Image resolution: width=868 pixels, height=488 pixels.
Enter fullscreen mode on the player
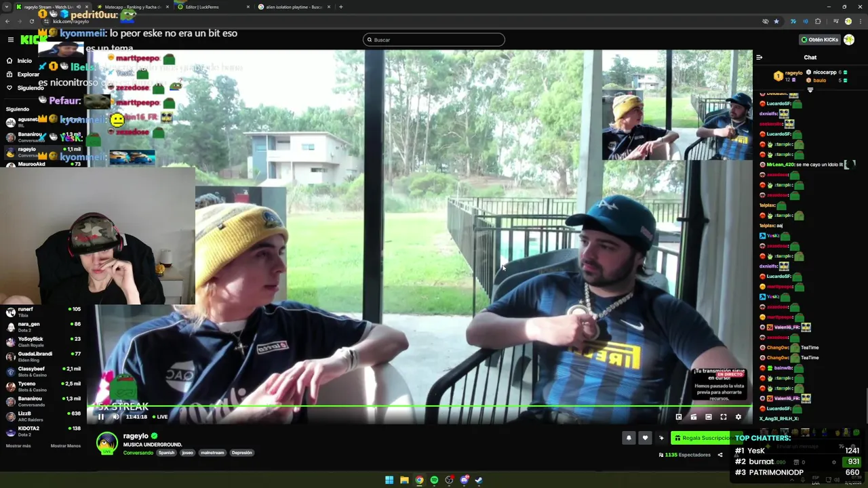(724, 417)
